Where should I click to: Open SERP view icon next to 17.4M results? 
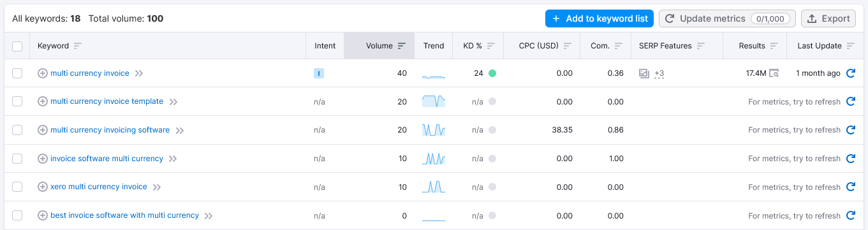coord(774,73)
